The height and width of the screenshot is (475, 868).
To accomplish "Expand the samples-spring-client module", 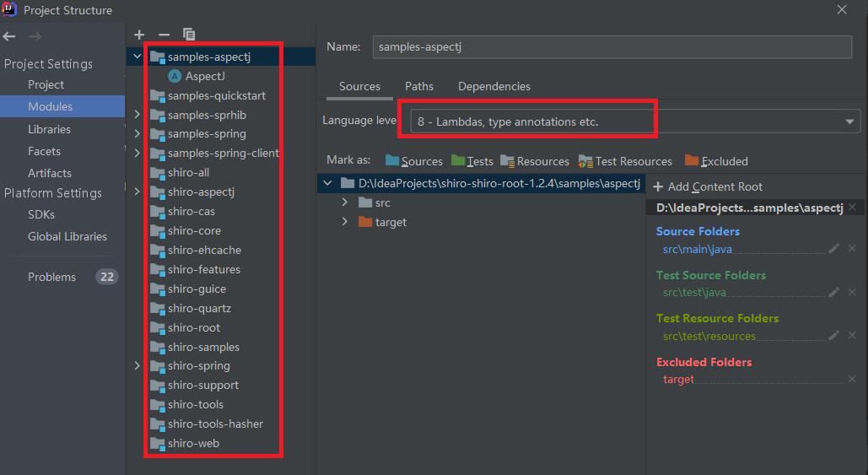I will click(x=137, y=153).
